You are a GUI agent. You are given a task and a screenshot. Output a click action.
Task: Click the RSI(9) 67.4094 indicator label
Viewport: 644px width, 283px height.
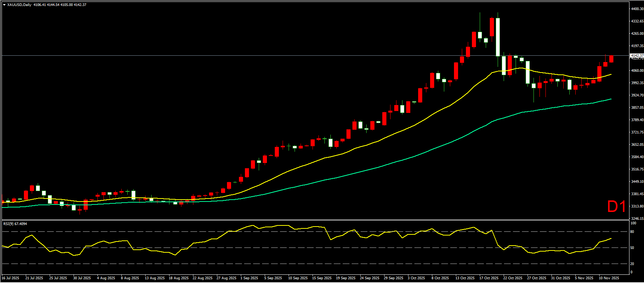(15, 224)
